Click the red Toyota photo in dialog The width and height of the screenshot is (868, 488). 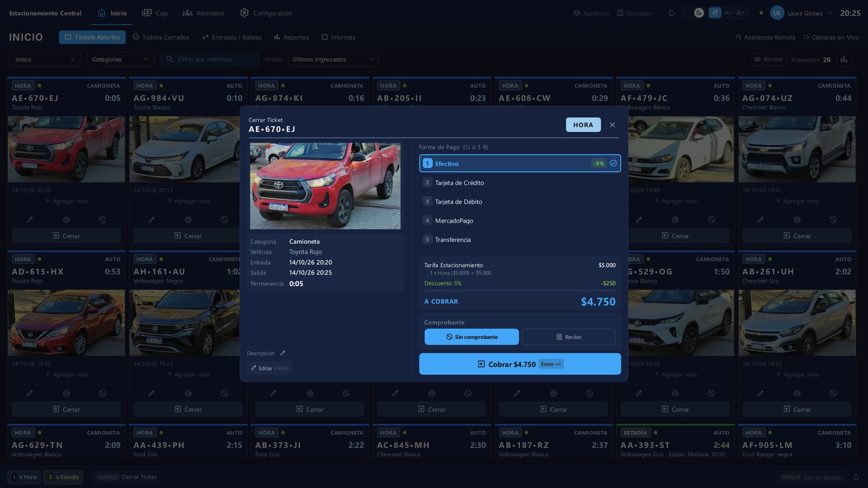pos(325,186)
